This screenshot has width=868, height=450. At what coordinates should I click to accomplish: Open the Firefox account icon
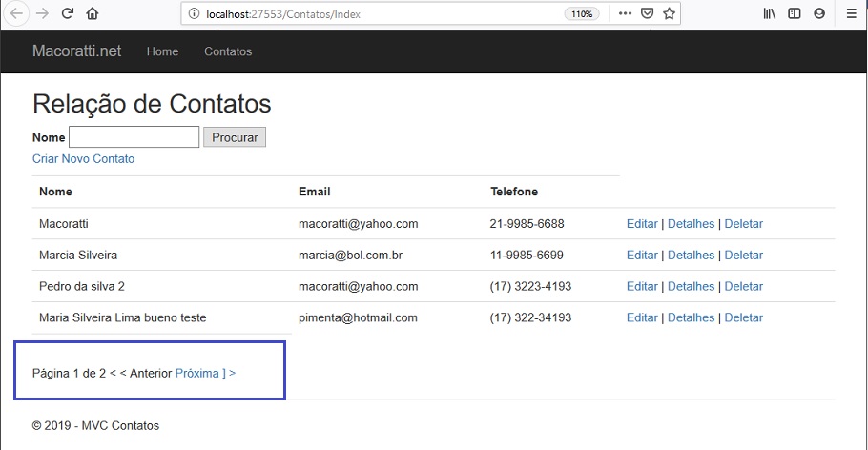point(819,14)
